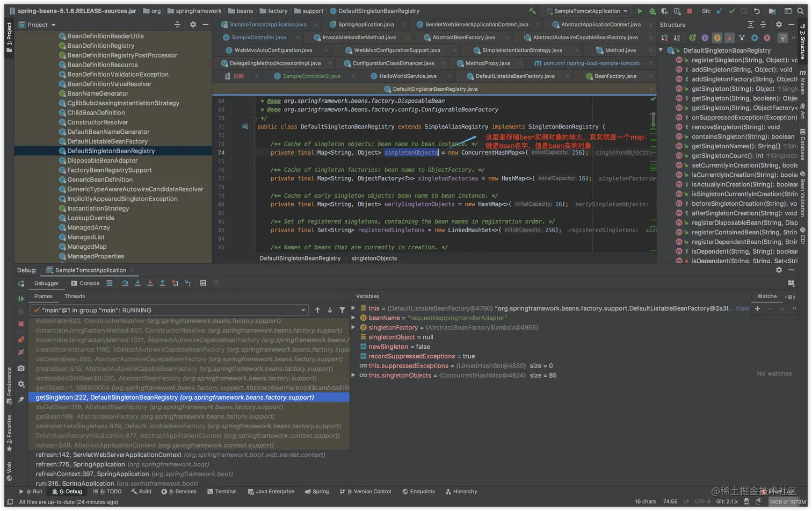Open the Project Structure dialog icon
Screen dimensions: 812x511
(772, 11)
